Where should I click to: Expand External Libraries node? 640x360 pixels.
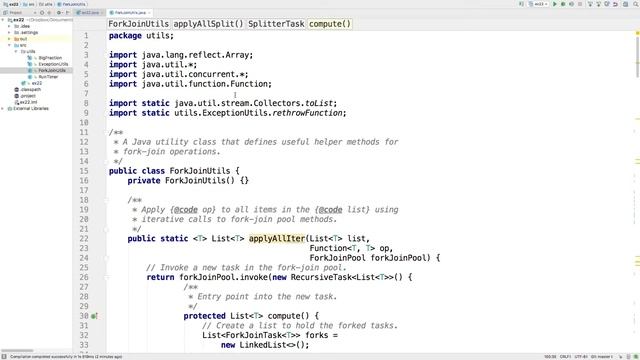click(x=3, y=109)
